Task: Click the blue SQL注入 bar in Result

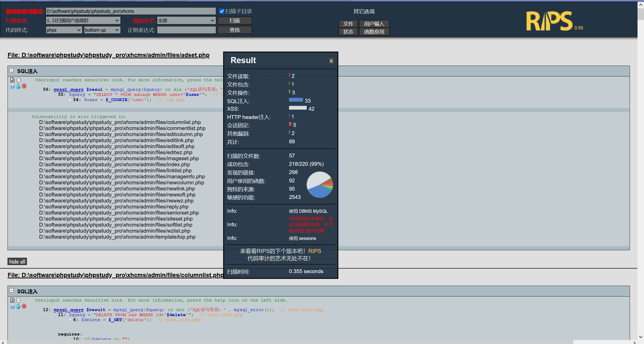Action: [x=296, y=100]
